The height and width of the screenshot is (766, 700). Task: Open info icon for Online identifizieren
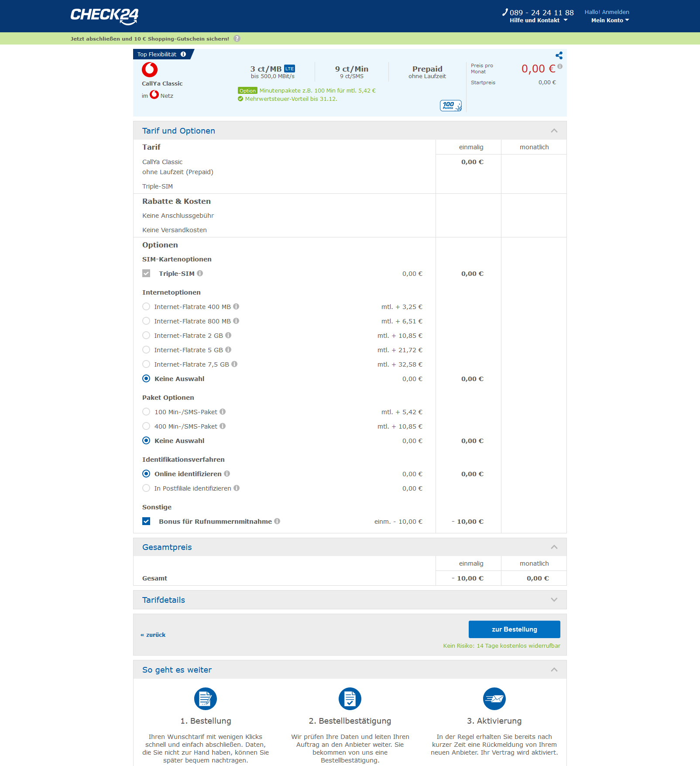[x=227, y=474]
